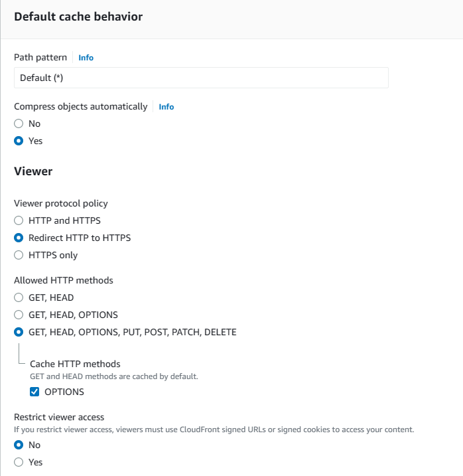
Task: Select GET, HEAD allowed methods
Action: click(x=19, y=297)
